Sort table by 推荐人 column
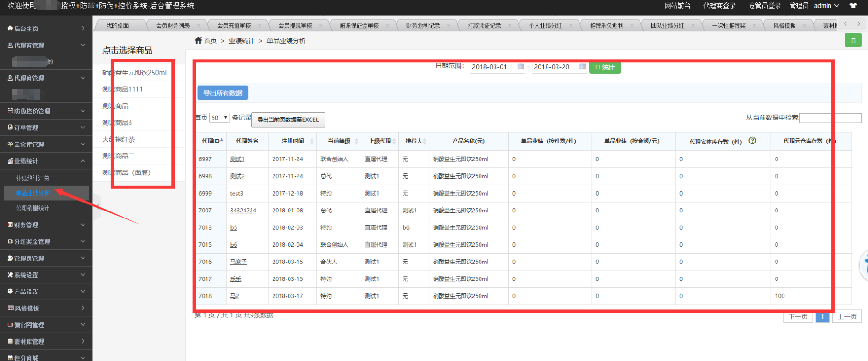Image resolution: width=868 pixels, height=361 pixels. pos(414,141)
